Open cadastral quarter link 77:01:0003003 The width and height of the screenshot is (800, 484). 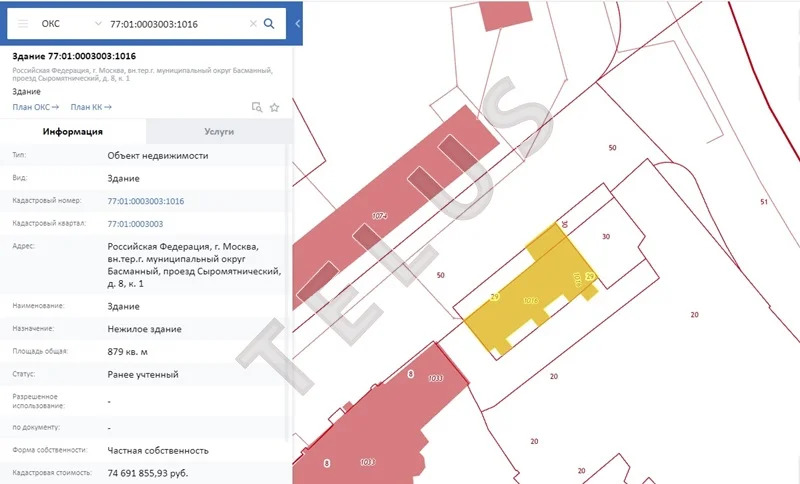(x=135, y=224)
